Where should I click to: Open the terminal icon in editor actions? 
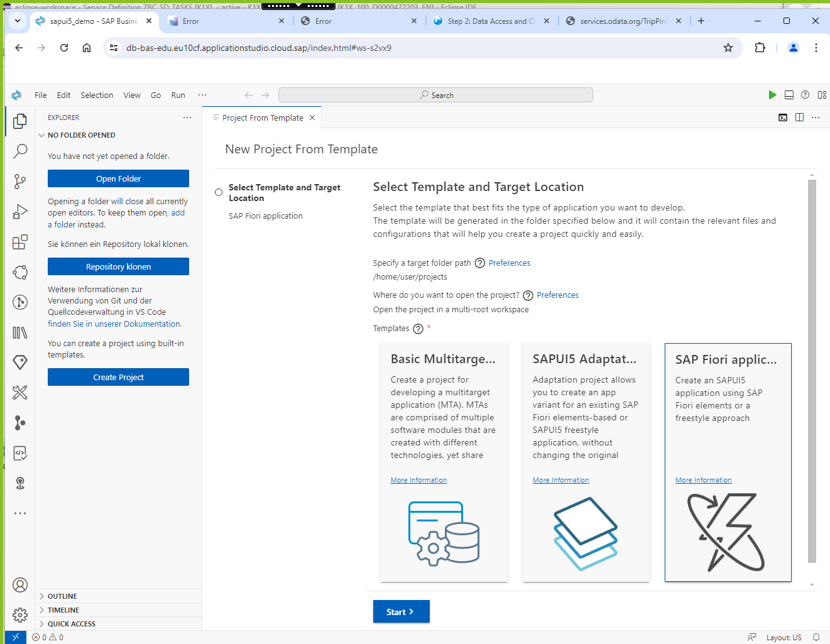pos(783,117)
